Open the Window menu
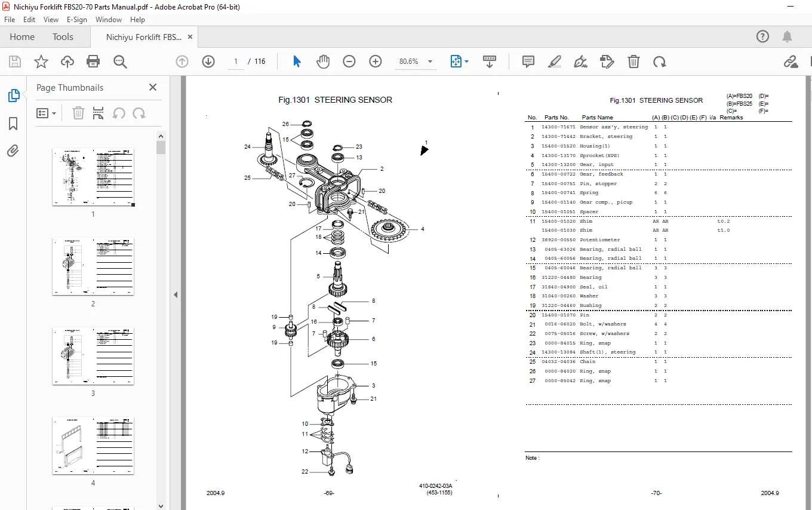The width and height of the screenshot is (812, 510). 109,19
